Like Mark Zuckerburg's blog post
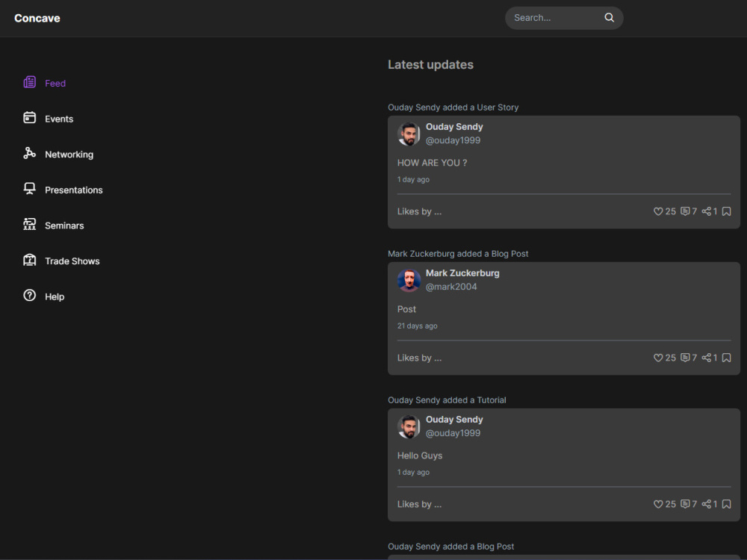The image size is (747, 560). (658, 358)
